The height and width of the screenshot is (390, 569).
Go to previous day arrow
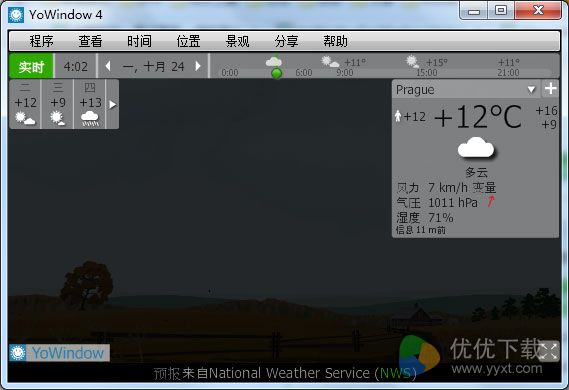pyautogui.click(x=108, y=66)
